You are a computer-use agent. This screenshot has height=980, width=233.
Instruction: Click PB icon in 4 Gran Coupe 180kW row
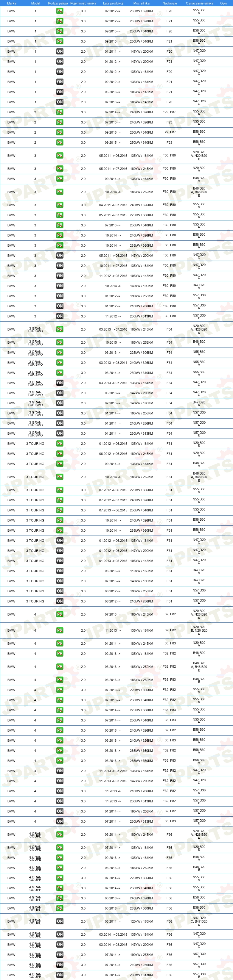(60, 835)
